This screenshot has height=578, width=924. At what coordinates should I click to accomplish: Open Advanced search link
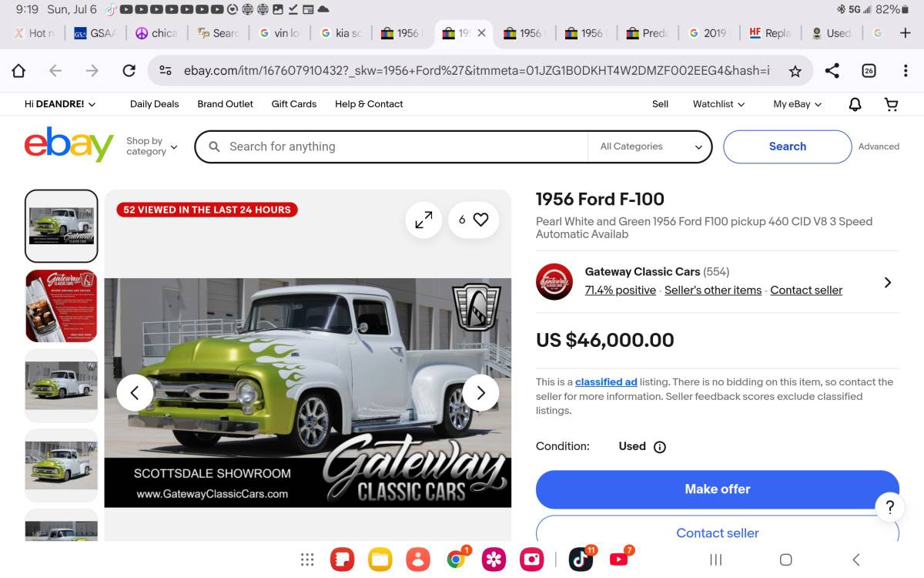pyautogui.click(x=879, y=146)
